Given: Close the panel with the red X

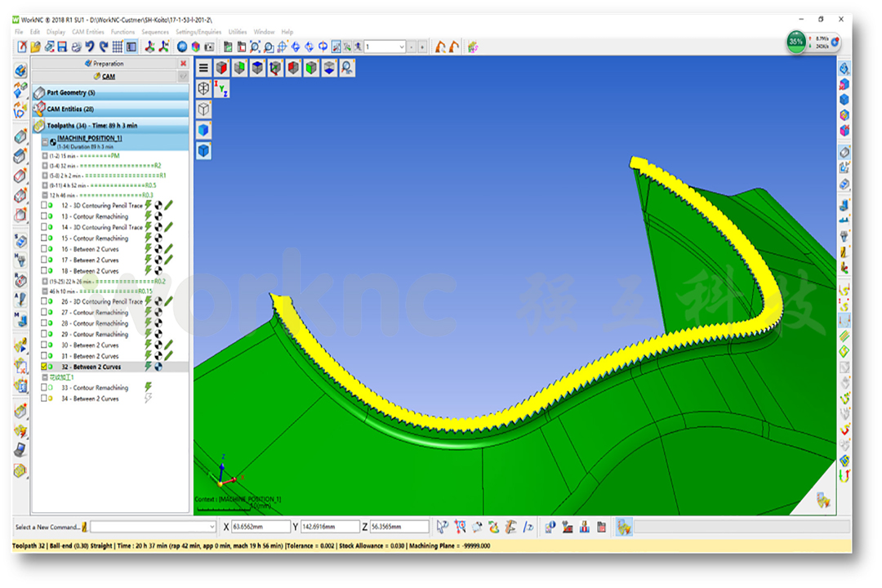Looking at the screenshot, I should [x=184, y=64].
